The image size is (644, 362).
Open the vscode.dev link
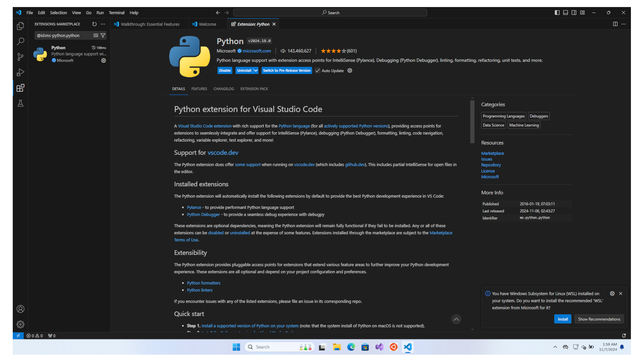click(x=223, y=153)
